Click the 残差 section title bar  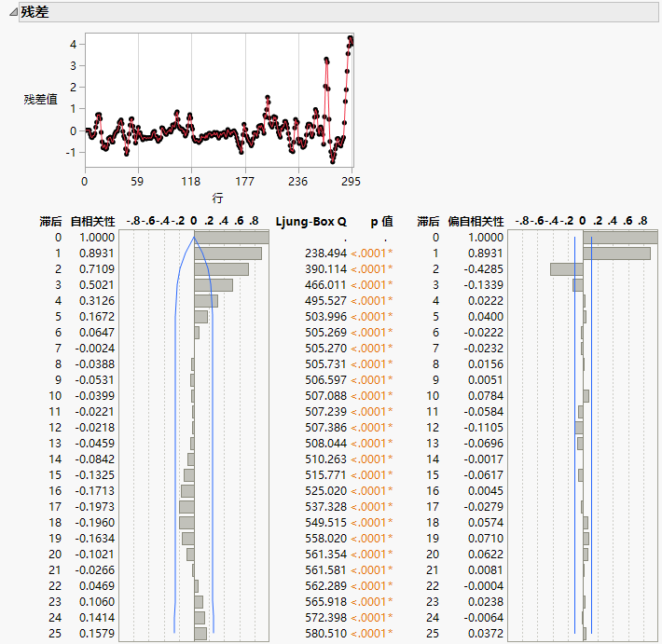point(37,13)
